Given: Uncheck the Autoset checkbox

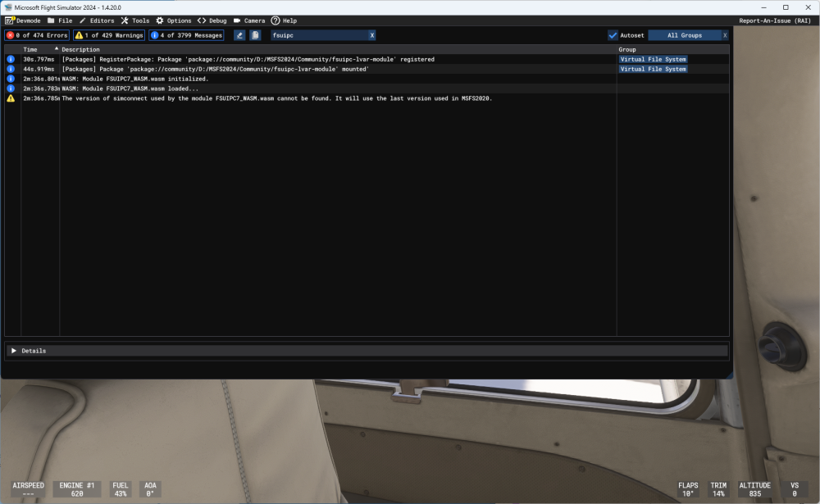Looking at the screenshot, I should click(613, 35).
